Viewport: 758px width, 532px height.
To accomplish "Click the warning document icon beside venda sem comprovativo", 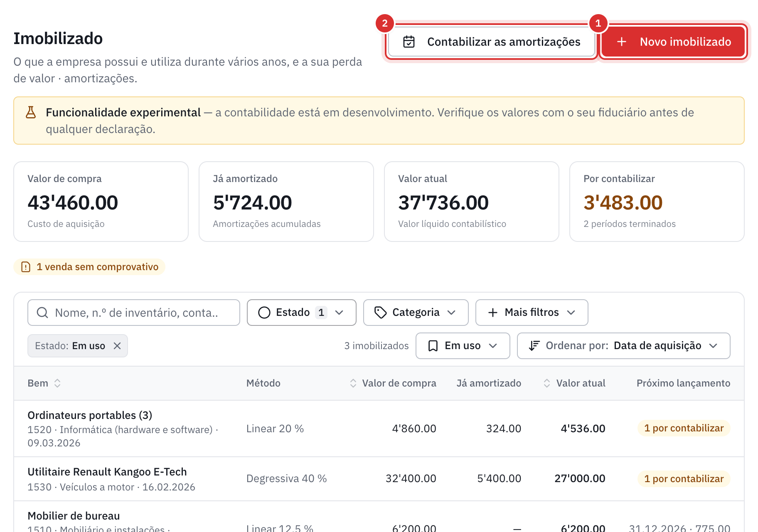I will point(26,267).
